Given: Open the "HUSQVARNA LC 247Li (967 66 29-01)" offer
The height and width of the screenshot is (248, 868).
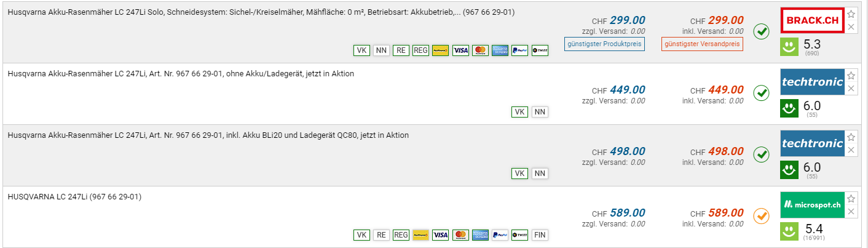Looking at the screenshot, I should tap(74, 196).
